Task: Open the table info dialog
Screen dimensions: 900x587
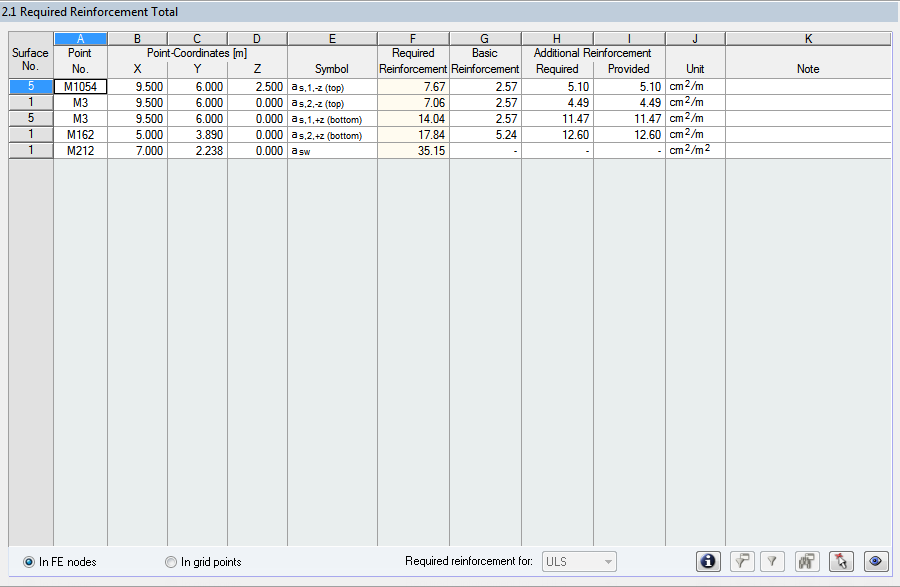Action: (708, 561)
